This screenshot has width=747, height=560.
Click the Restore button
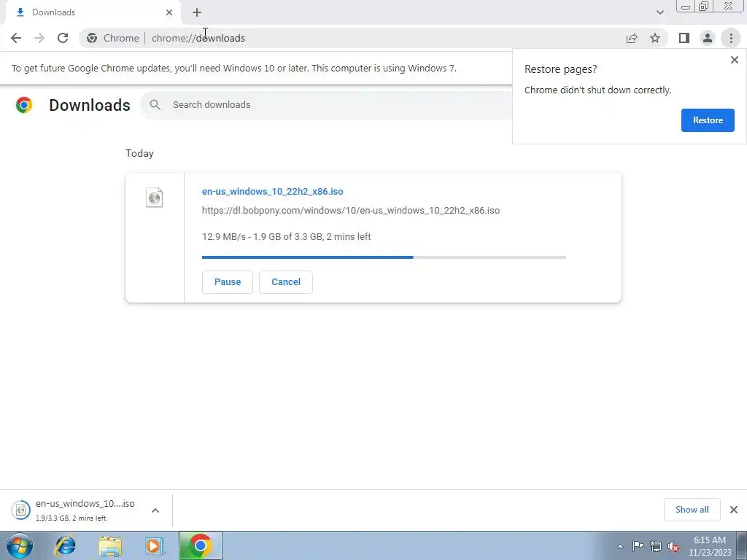pos(708,120)
